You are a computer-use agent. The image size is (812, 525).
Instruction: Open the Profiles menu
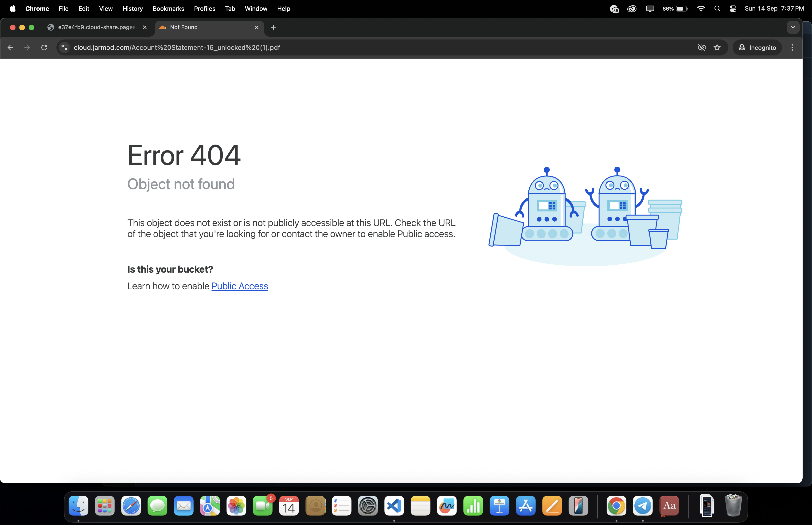tap(204, 8)
